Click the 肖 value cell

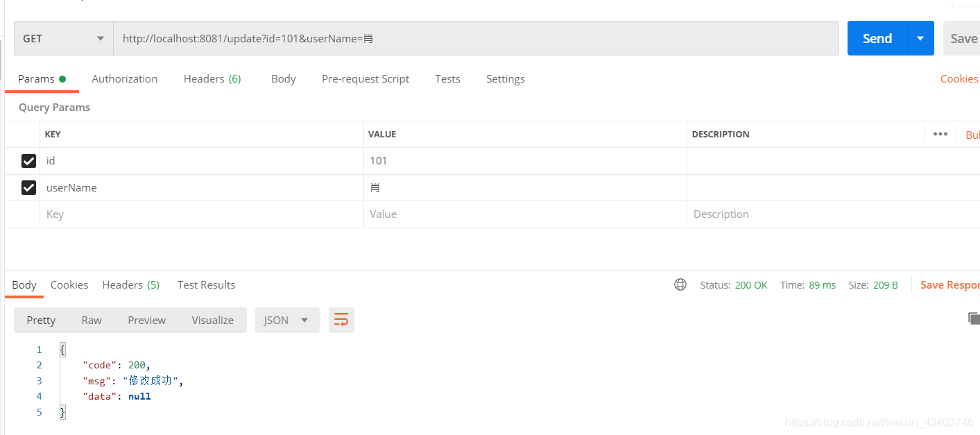[x=525, y=187]
